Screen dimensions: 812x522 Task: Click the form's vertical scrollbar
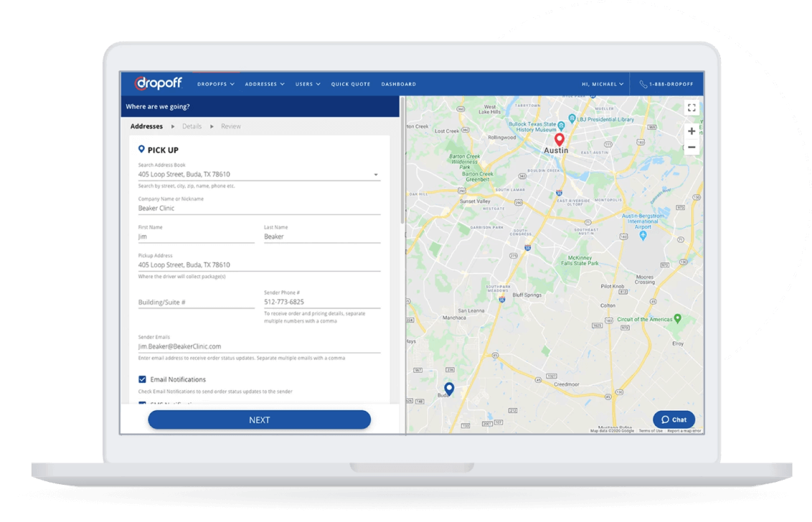pyautogui.click(x=402, y=165)
